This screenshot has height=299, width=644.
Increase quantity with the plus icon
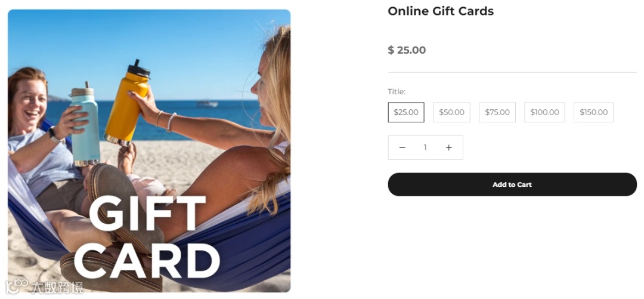(x=448, y=147)
